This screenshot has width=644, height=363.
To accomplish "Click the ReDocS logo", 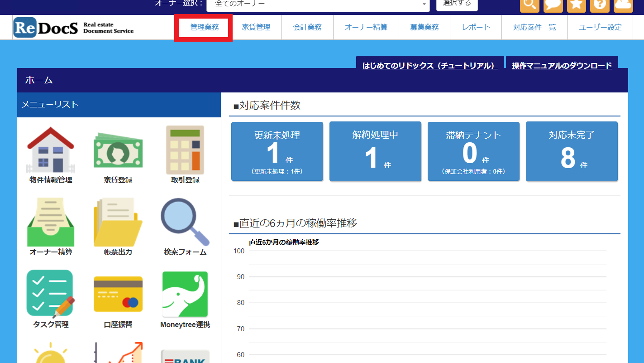I will pos(74,28).
